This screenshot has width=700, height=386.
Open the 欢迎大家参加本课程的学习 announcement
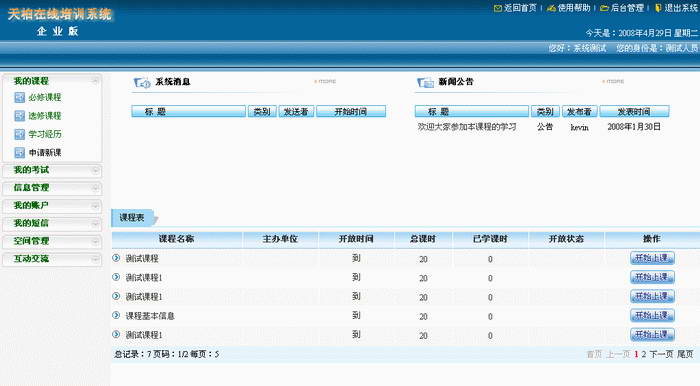pyautogui.click(x=467, y=127)
